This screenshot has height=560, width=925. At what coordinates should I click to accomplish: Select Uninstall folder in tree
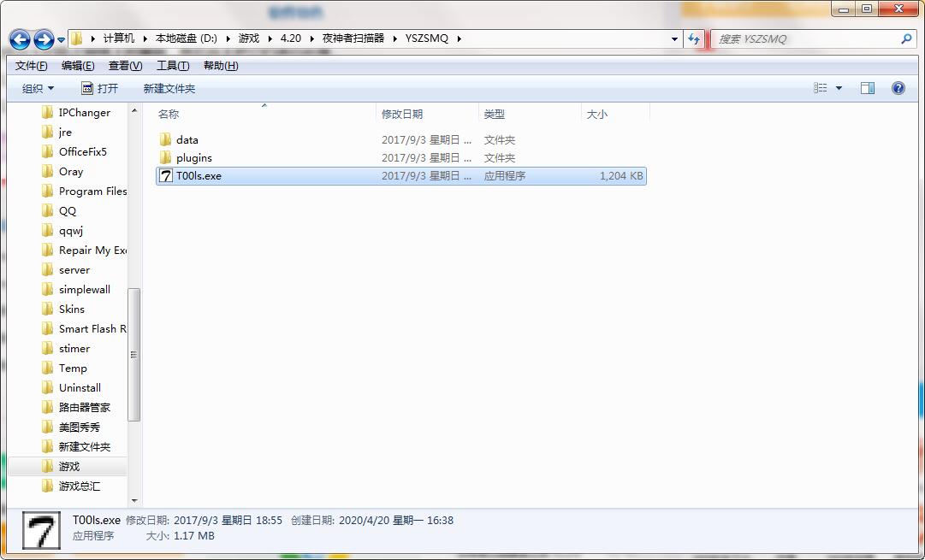coord(72,387)
